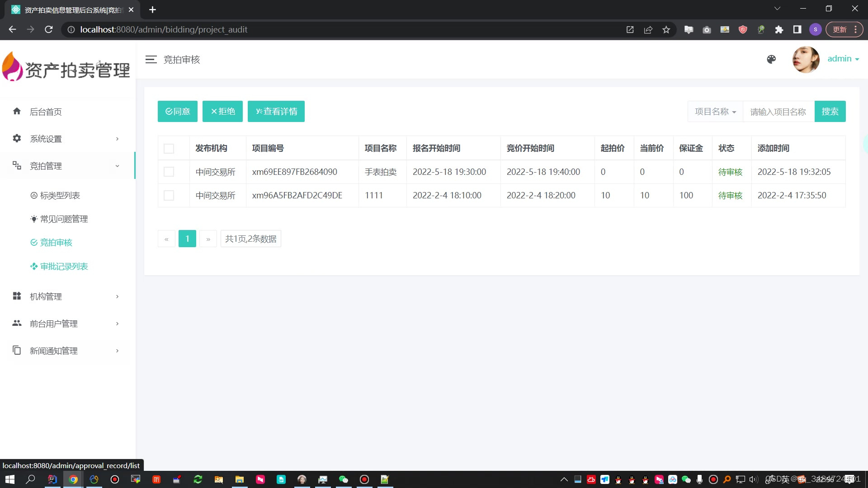868x488 pixels.
Task: Check the 手表拍卖 row checkbox
Action: (x=169, y=172)
